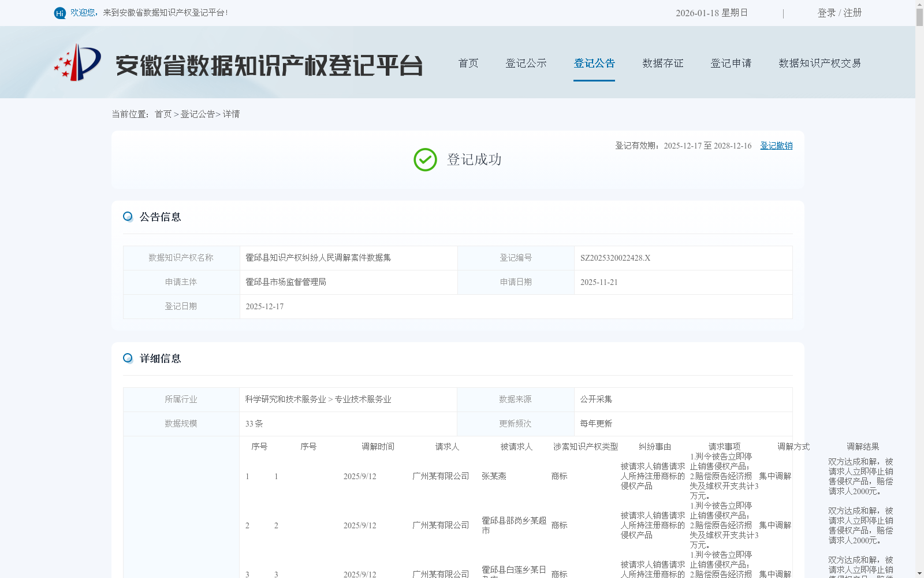Click the registration number SZ2025320022428.X
This screenshot has width=924, height=578.
pos(615,258)
